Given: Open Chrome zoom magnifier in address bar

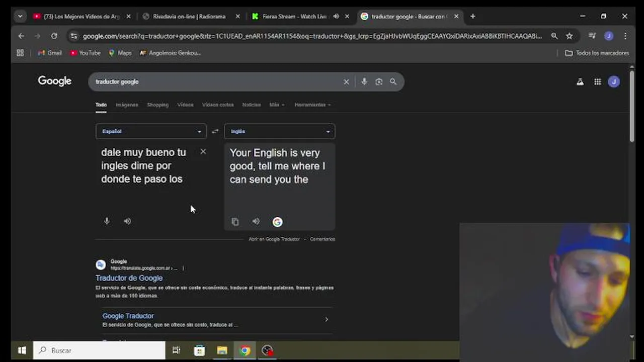Looking at the screenshot, I should pyautogui.click(x=554, y=36).
